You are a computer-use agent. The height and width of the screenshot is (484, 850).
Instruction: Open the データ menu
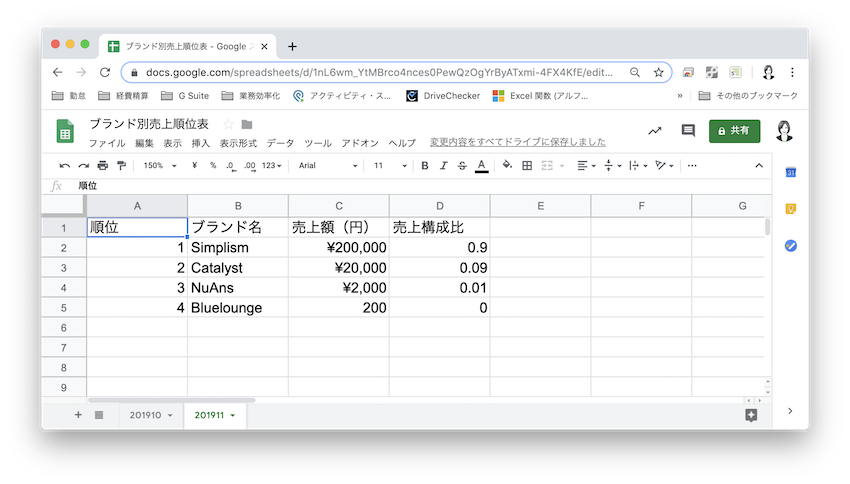[280, 143]
